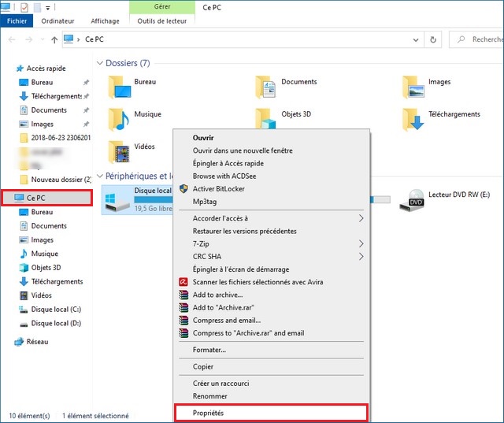Click the up-directory arrow in navigation bar

[x=54, y=39]
